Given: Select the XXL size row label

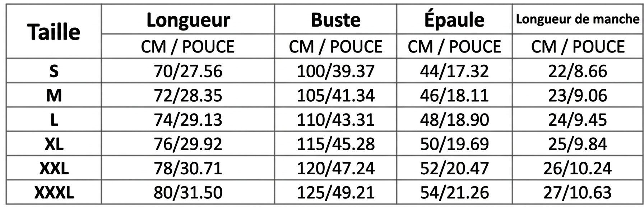Looking at the screenshot, I should (54, 168).
